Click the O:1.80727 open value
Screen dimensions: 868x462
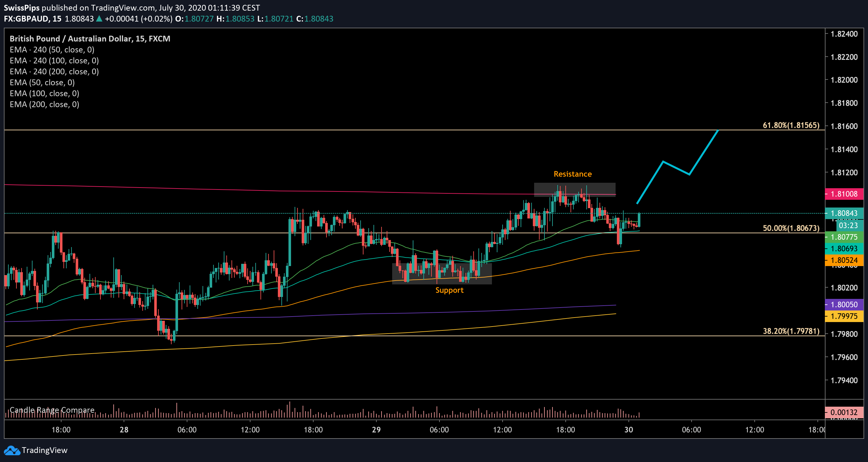pos(194,19)
